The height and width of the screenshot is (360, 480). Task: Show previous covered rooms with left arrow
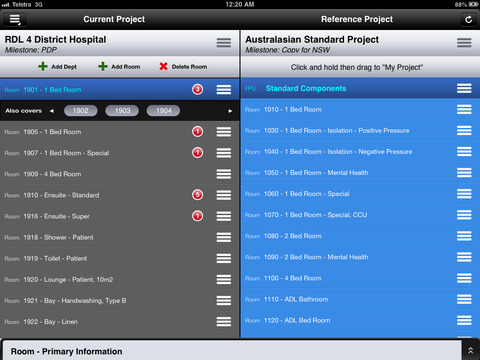pyautogui.click(x=52, y=111)
